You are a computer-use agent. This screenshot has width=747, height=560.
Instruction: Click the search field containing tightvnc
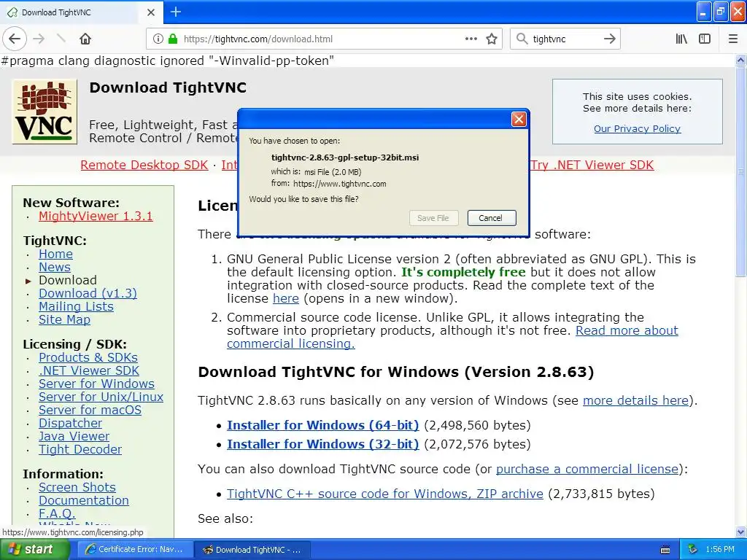click(x=565, y=39)
